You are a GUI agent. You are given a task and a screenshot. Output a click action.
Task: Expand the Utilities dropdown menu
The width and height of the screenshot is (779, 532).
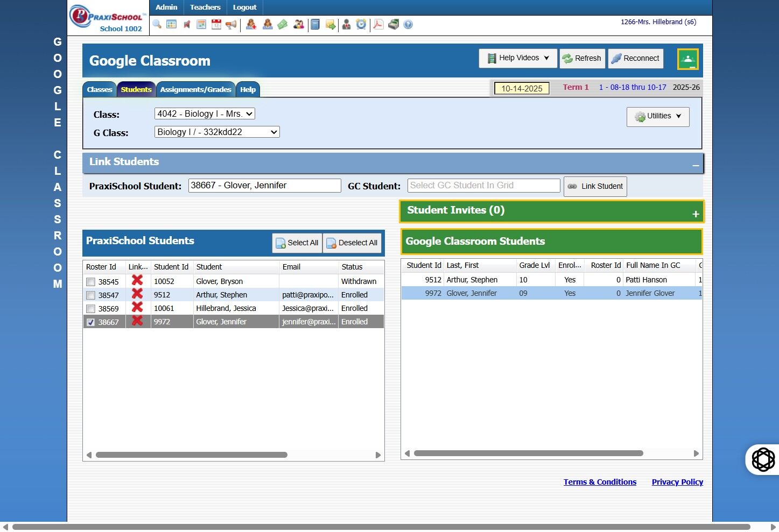click(658, 116)
